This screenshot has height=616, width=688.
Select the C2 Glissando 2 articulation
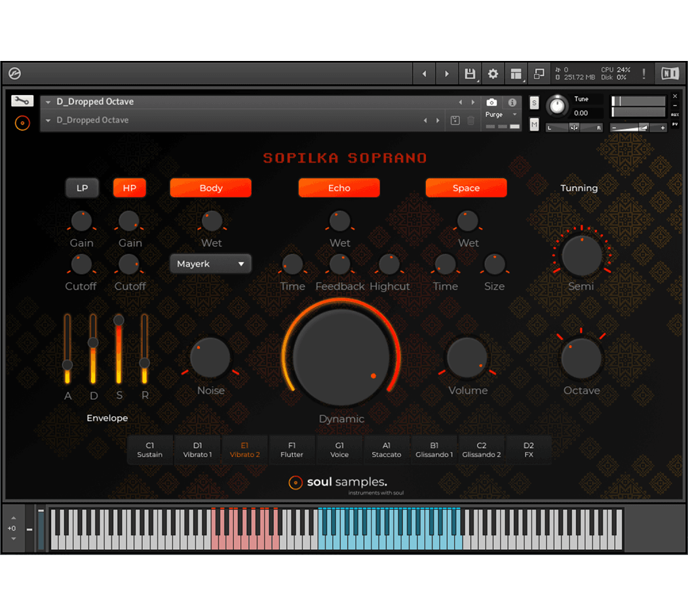(x=482, y=450)
